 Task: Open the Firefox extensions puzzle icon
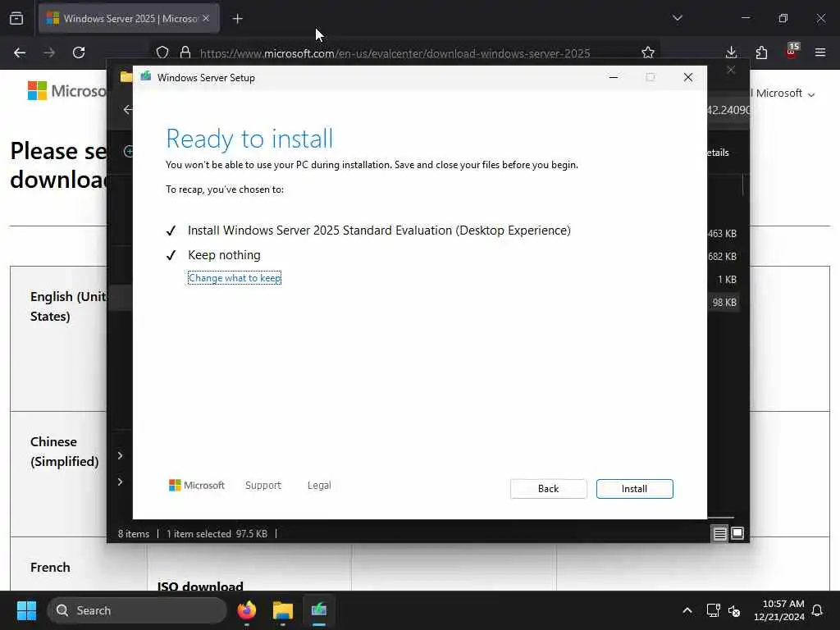[761, 52]
